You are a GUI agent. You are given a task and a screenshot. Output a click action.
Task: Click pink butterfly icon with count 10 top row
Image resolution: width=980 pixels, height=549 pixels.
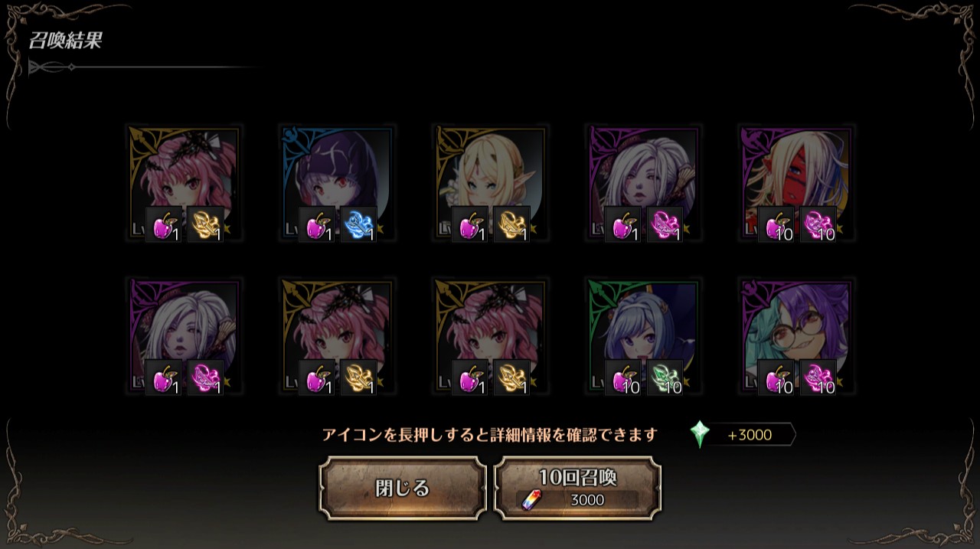818,225
